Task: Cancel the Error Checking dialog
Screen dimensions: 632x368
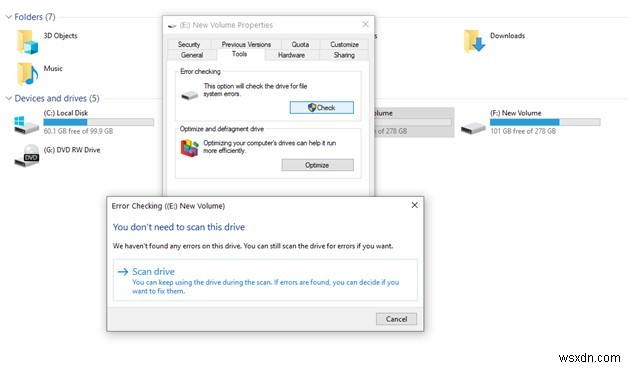Action: [396, 319]
